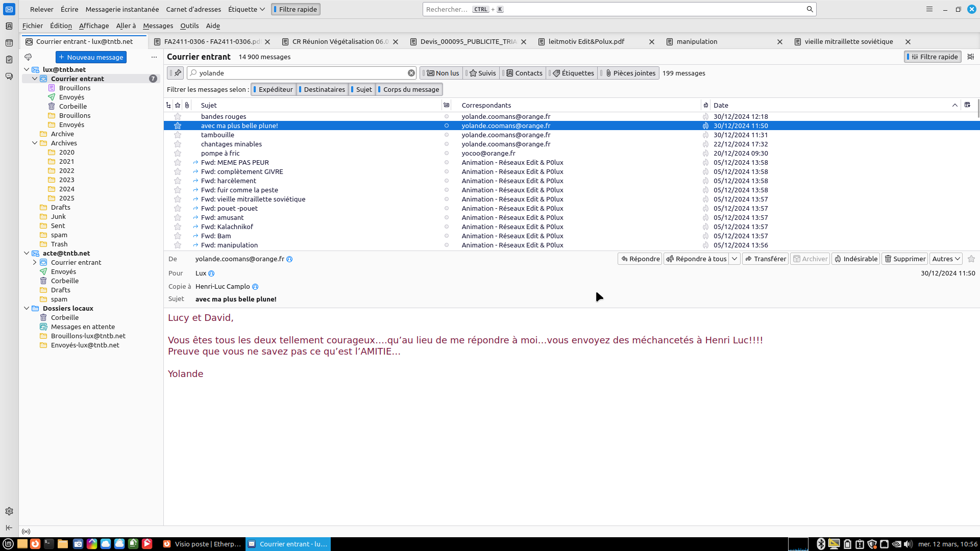Click the global search field
The width and height of the screenshot is (980, 551).
[612, 9]
